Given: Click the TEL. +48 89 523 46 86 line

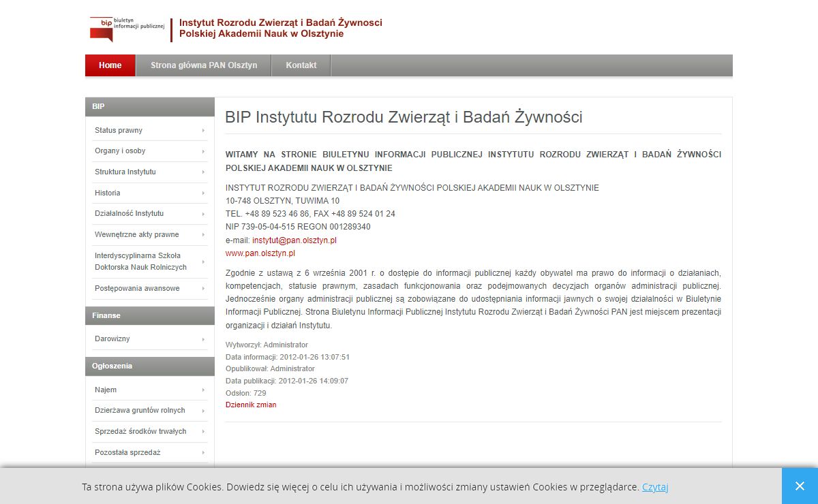Looking at the screenshot, I should (310, 214).
